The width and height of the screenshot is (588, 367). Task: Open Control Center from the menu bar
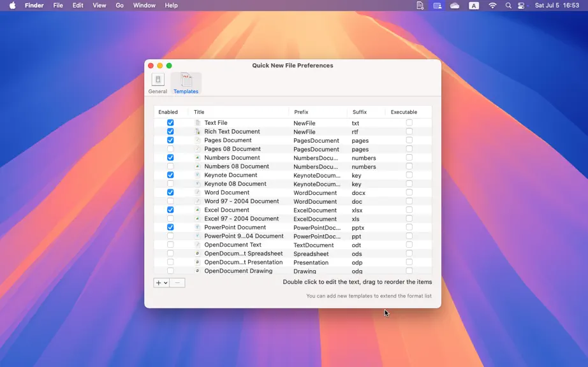click(521, 5)
